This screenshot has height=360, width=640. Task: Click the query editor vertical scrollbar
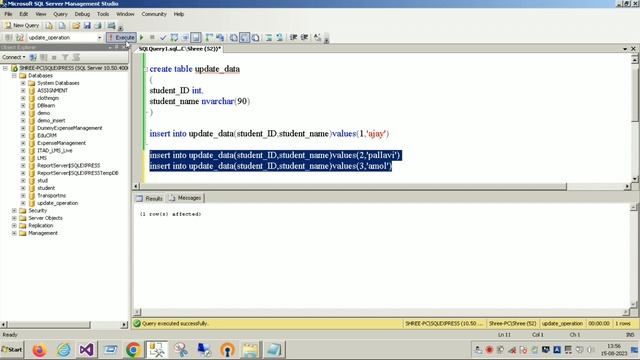(x=635, y=118)
